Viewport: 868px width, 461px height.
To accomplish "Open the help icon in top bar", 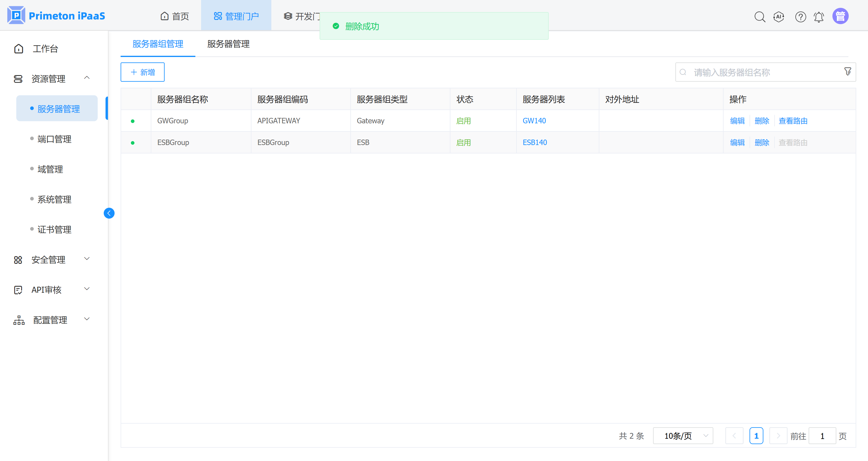I will click(800, 17).
